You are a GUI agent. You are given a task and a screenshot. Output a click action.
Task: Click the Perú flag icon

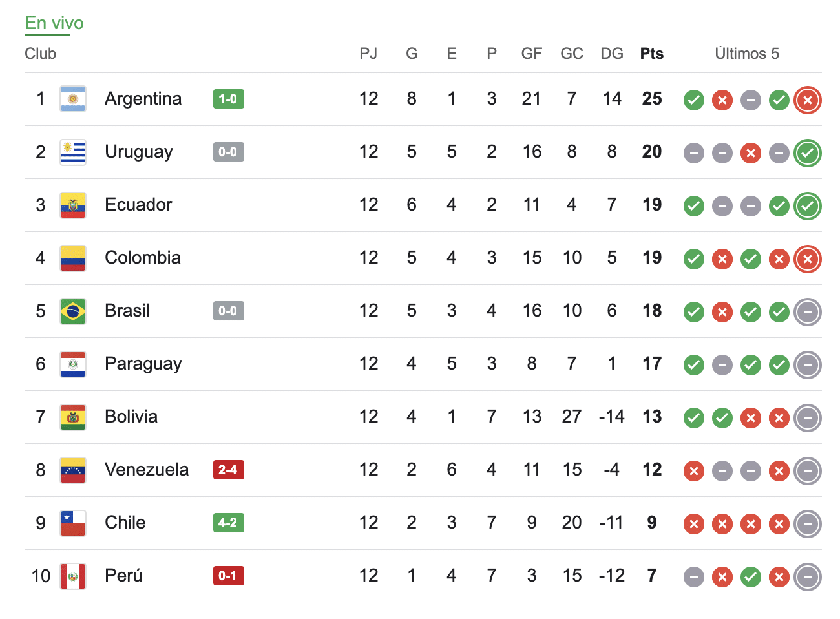click(x=73, y=576)
